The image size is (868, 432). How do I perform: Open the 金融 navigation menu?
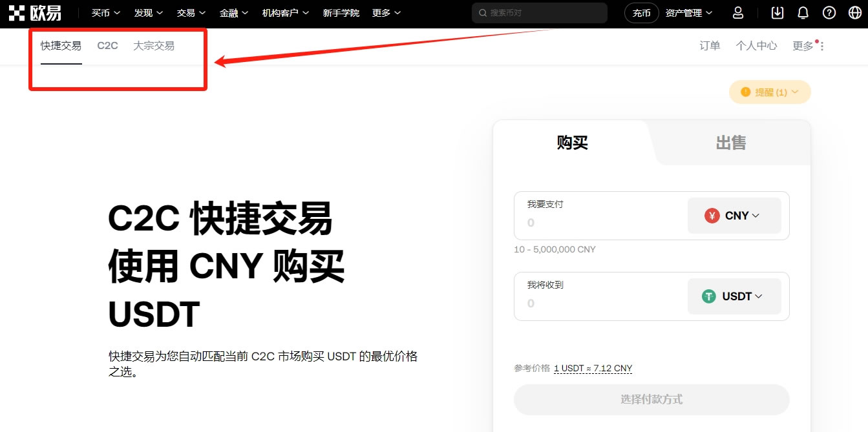[x=234, y=13]
